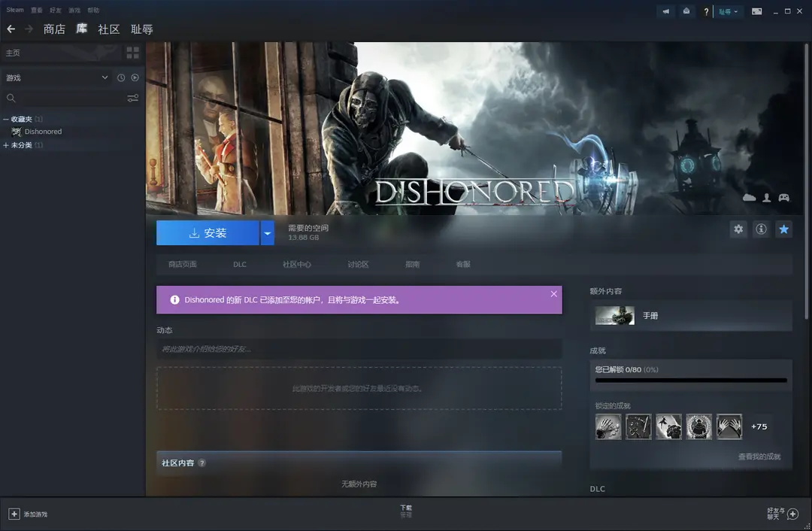This screenshot has height=531, width=812.
Task: Click the library search field
Action: [x=71, y=98]
